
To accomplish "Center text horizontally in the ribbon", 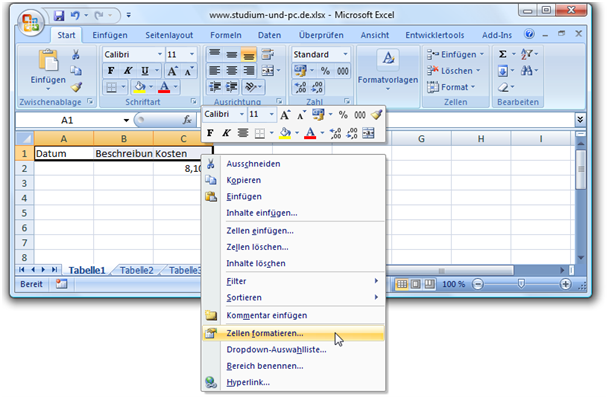I will click(231, 71).
